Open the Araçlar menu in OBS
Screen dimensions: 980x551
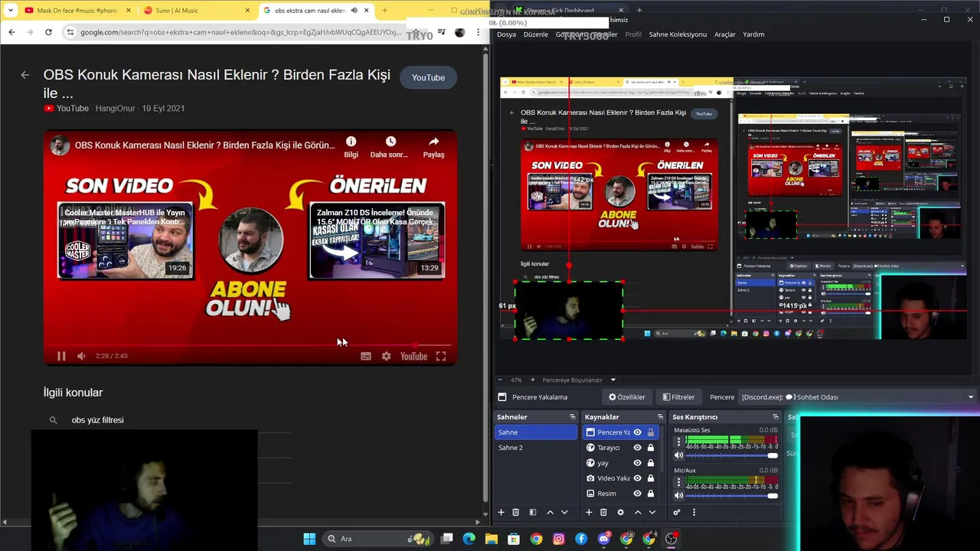click(x=724, y=34)
